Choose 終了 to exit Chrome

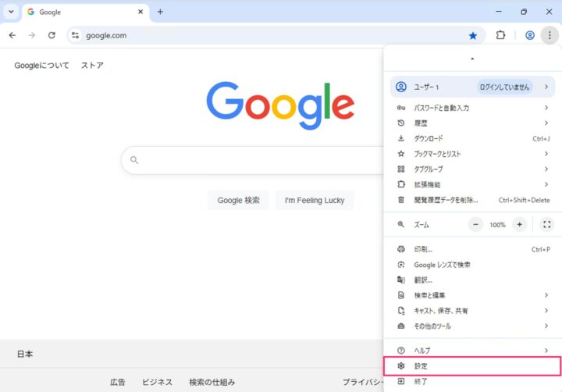[x=472, y=382]
